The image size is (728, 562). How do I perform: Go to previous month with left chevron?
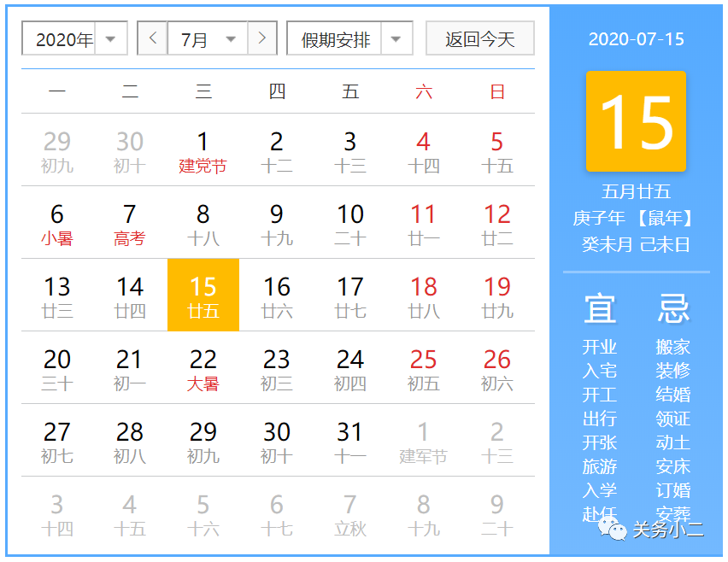click(x=153, y=38)
